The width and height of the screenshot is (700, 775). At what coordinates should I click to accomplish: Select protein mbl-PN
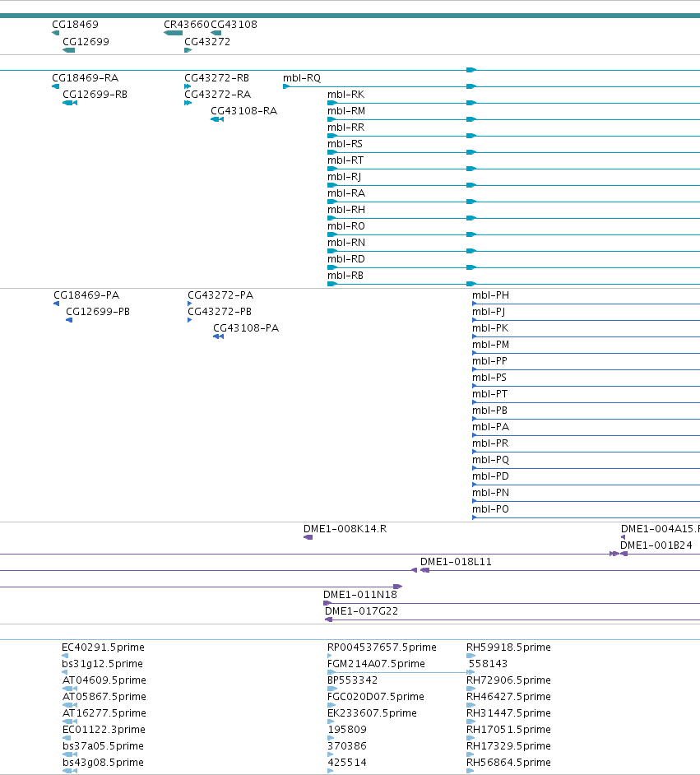(x=490, y=493)
